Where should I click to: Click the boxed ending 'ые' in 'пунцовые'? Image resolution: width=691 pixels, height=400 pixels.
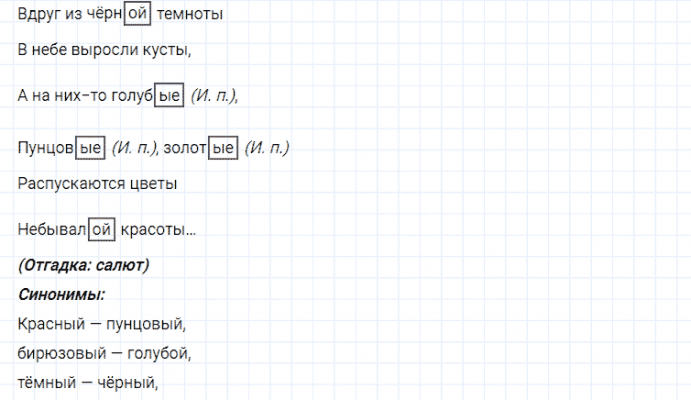tap(92, 148)
